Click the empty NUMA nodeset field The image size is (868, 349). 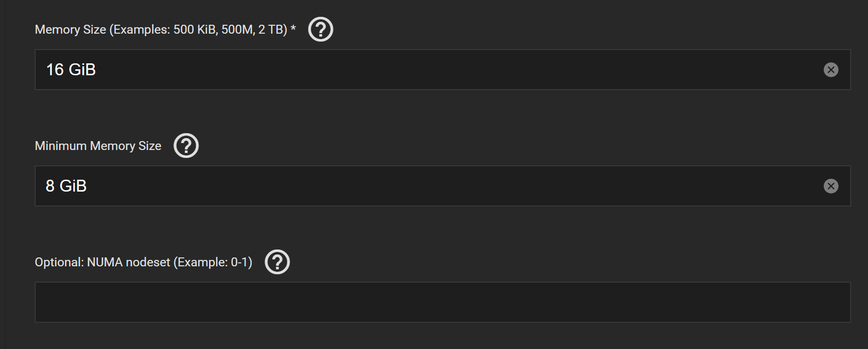(x=442, y=302)
